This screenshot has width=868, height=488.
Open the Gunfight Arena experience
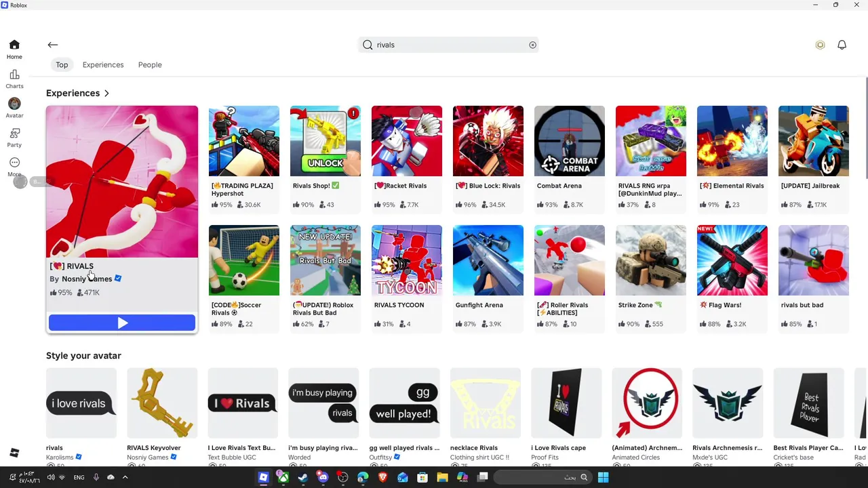tap(488, 278)
